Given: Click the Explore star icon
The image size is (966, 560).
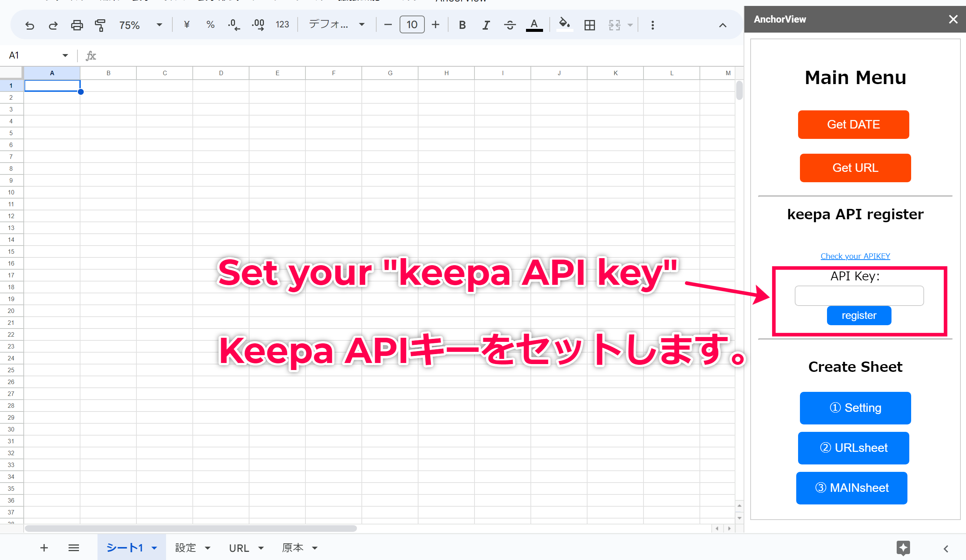Looking at the screenshot, I should tap(903, 548).
